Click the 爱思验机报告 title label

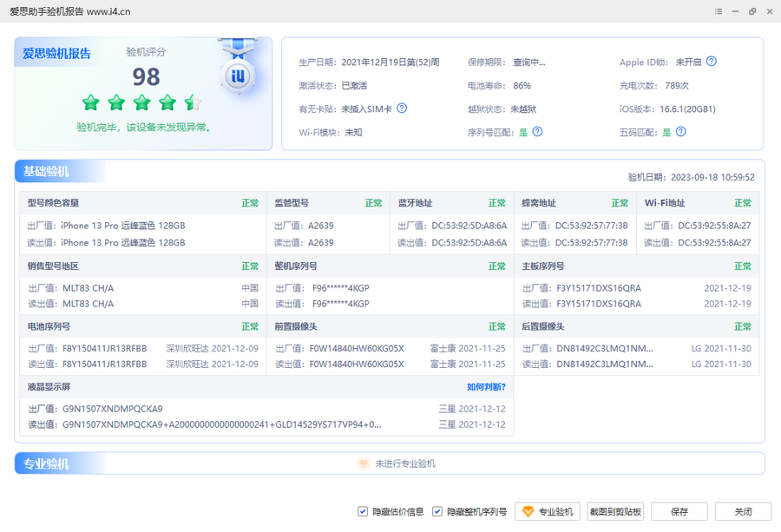56,53
